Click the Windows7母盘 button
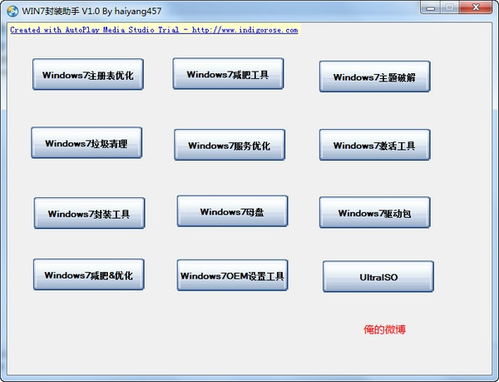The width and height of the screenshot is (499, 382). 232,211
